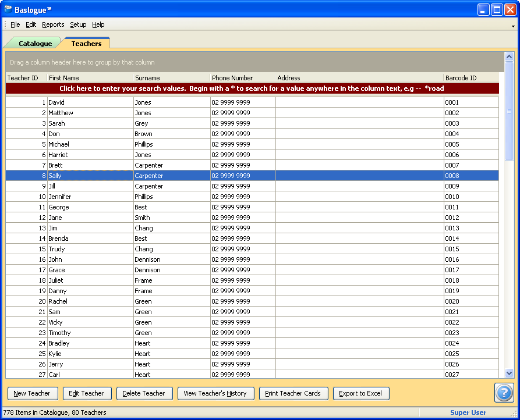The height and width of the screenshot is (420, 520).
Task: Open the Setup menu
Action: click(x=78, y=24)
